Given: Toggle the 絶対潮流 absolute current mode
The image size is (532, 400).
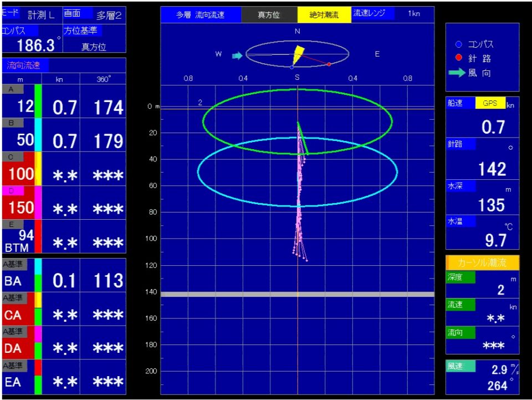Looking at the screenshot, I should pos(324,15).
